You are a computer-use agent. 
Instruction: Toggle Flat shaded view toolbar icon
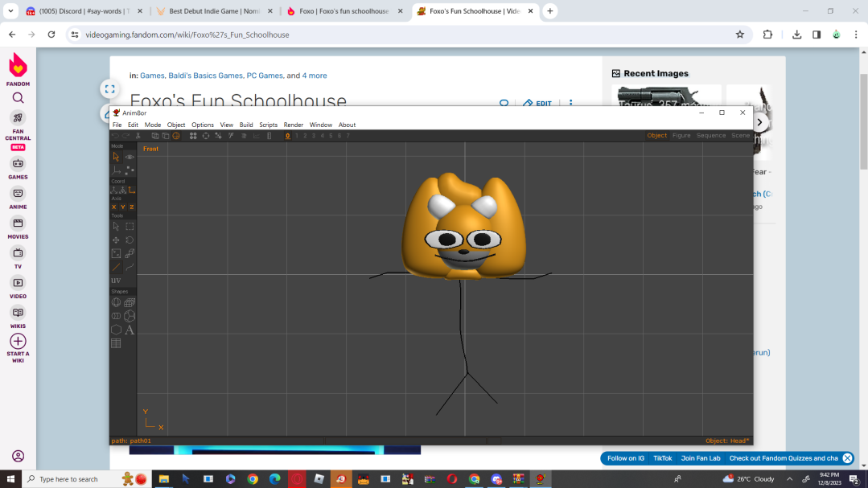166,136
